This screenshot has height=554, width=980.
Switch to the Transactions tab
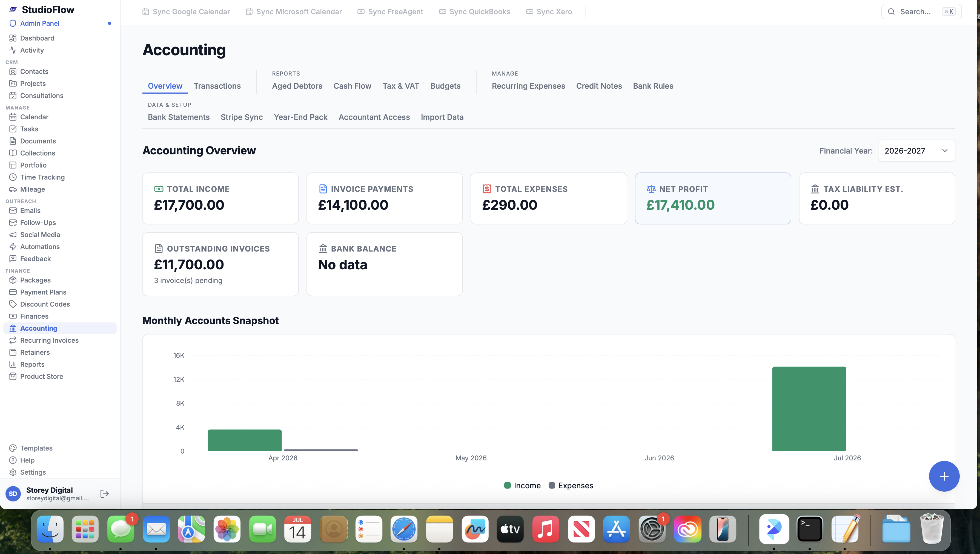(217, 86)
